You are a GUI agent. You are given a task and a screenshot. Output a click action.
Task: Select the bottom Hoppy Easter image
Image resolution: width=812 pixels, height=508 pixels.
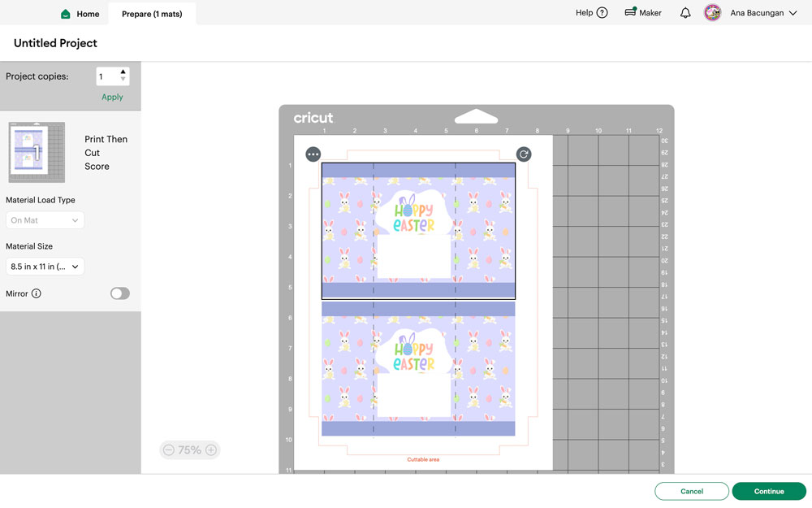pos(418,368)
